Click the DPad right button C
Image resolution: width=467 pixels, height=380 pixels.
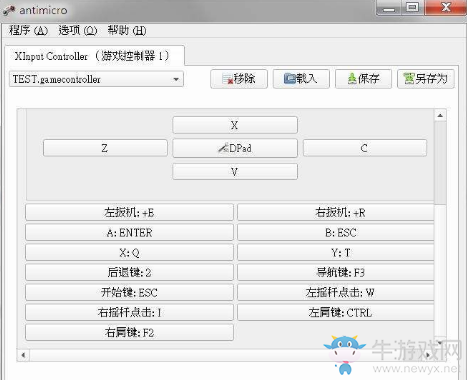pos(364,148)
